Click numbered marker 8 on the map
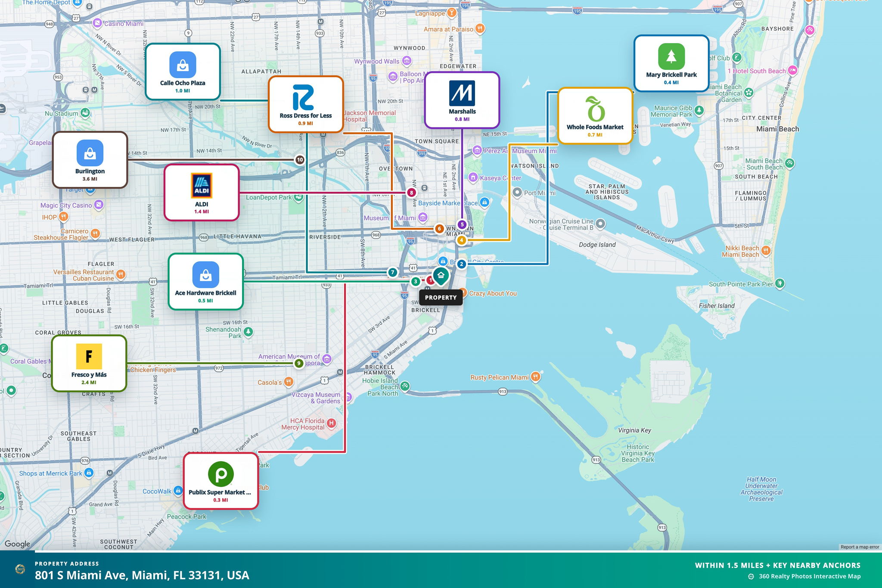This screenshot has height=588, width=882. (x=411, y=193)
